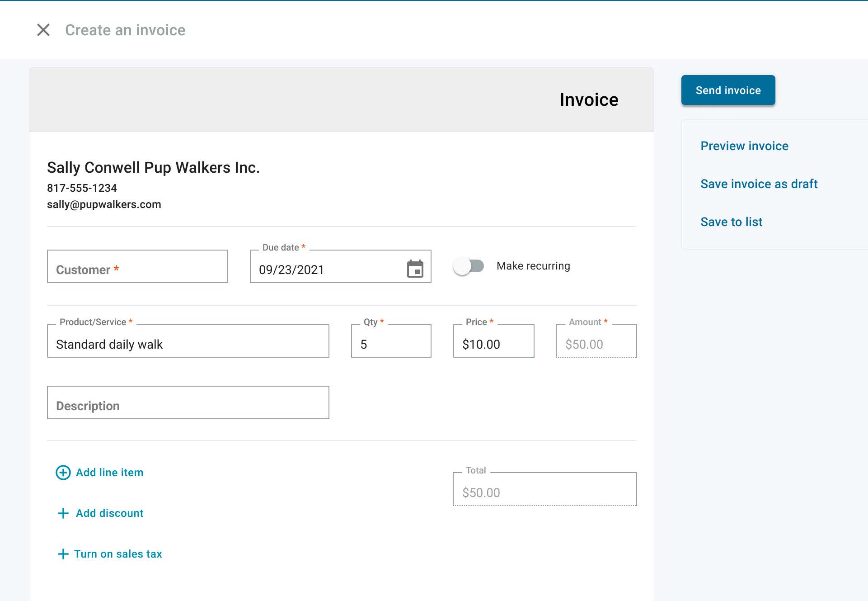
Task: Choose Save invoice as draft
Action: pos(759,184)
